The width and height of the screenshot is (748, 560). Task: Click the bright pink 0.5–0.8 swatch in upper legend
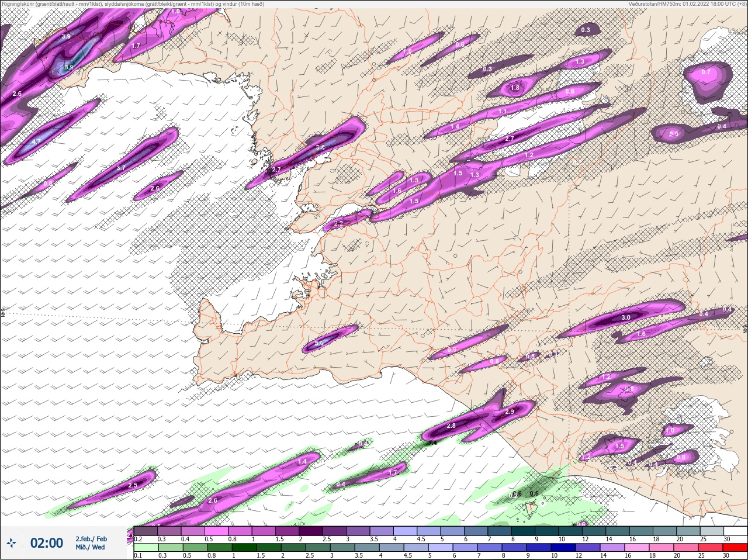(x=216, y=531)
